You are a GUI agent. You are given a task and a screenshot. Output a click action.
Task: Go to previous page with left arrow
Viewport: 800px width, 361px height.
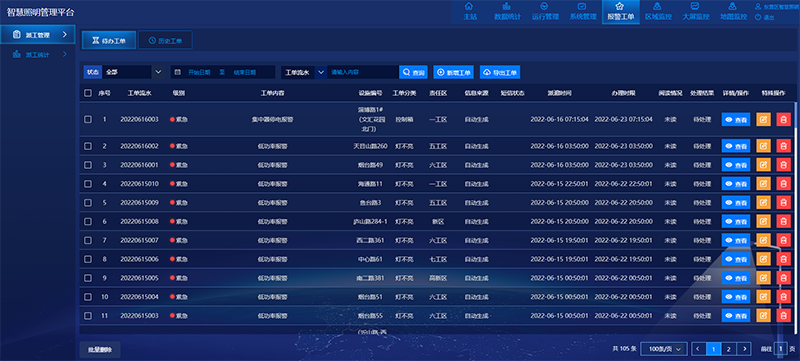click(x=698, y=349)
